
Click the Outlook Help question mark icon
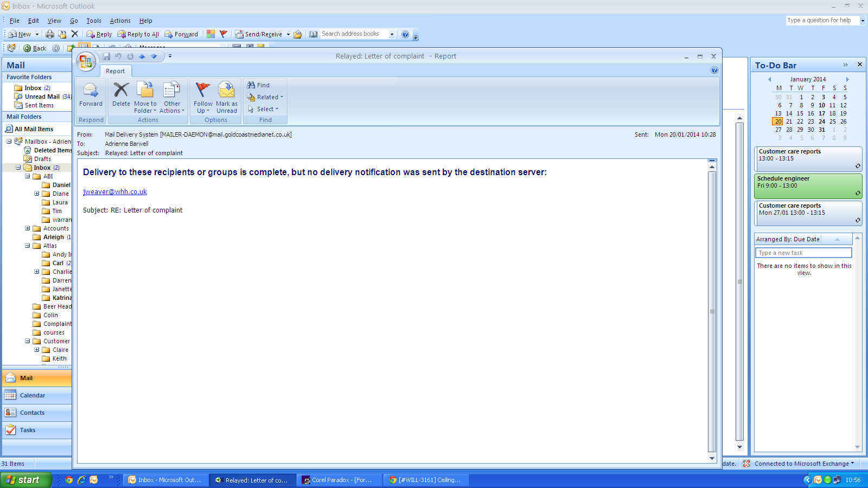tap(405, 34)
